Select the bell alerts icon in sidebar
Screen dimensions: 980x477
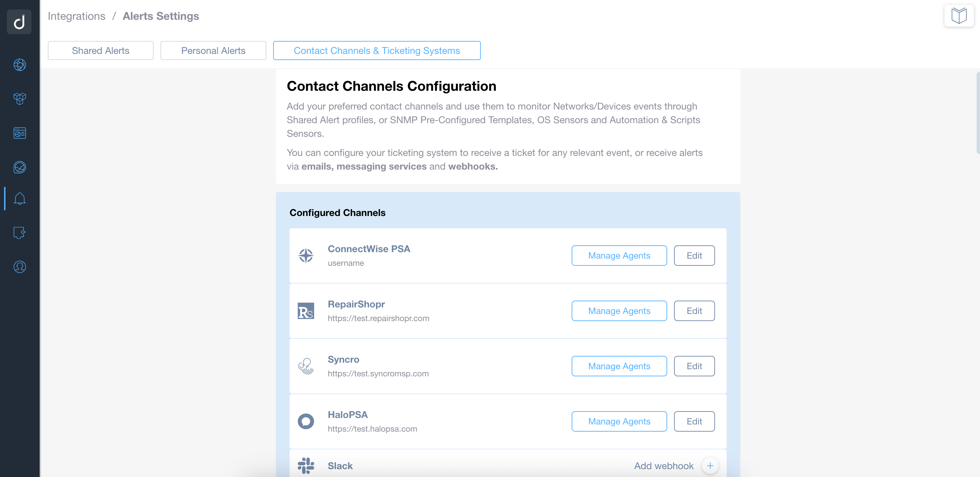[20, 198]
